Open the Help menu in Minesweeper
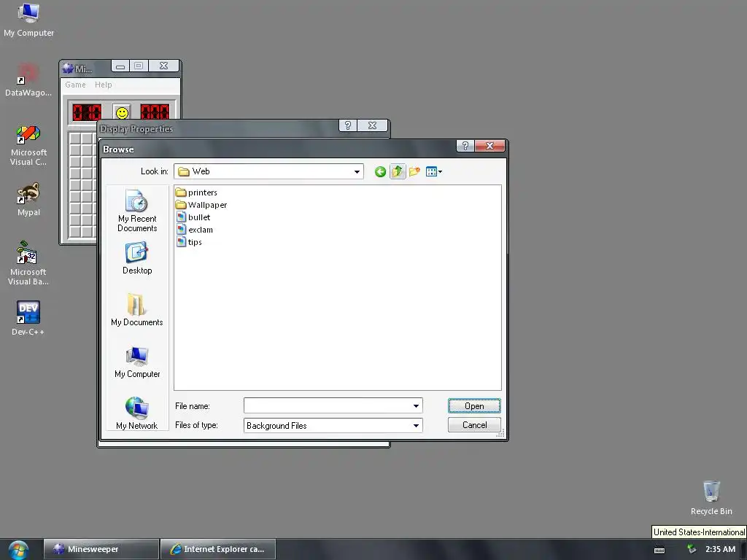 tap(104, 85)
